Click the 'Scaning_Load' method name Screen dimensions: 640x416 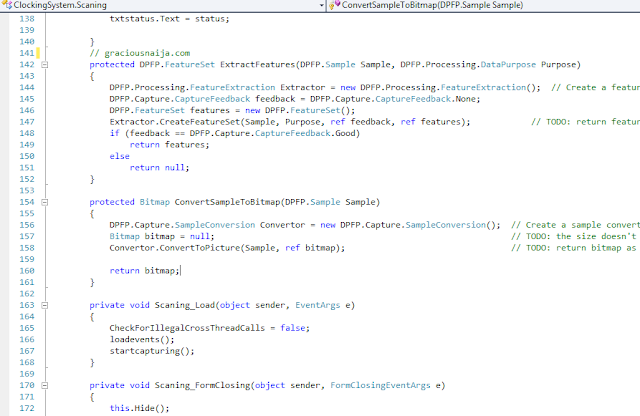coord(184,305)
